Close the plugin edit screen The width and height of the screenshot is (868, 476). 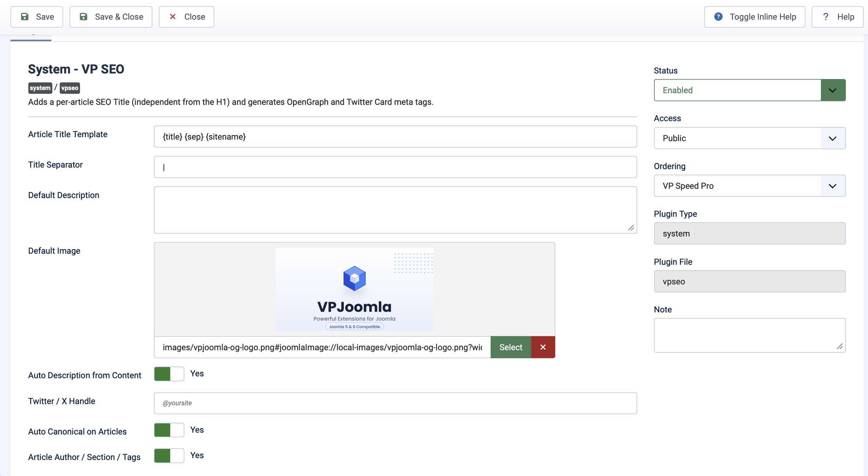pyautogui.click(x=186, y=17)
